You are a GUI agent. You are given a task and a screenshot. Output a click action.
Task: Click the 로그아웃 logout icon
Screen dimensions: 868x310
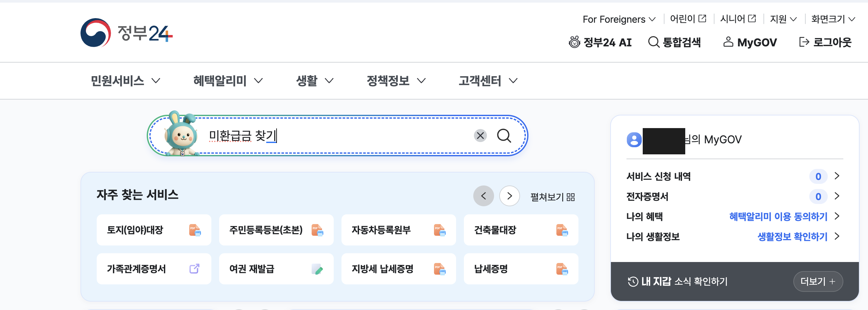tap(804, 42)
